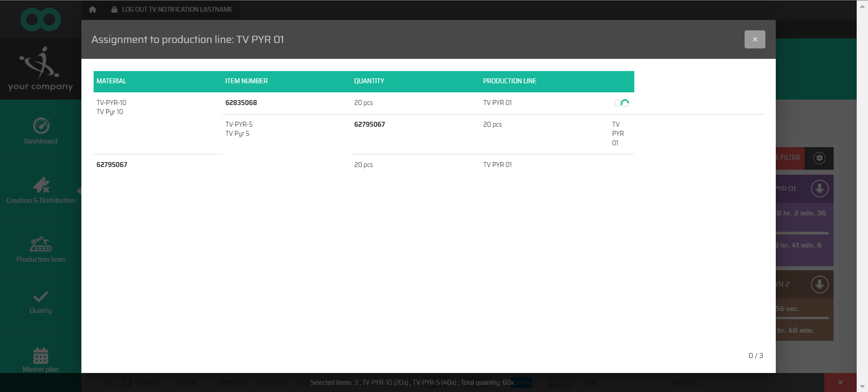Click the browser scrollbar down arrow
Viewport: 868px width, 392px height.
tap(862, 387)
